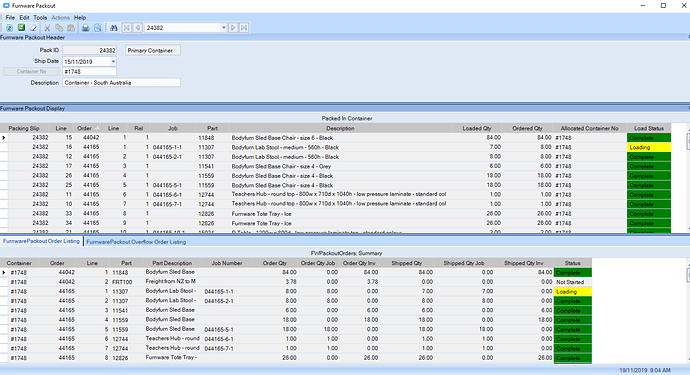The image size is (690, 375).
Task: Click Bodyfurn Sled Base Chair size 4 Grey description
Action: click(281, 166)
